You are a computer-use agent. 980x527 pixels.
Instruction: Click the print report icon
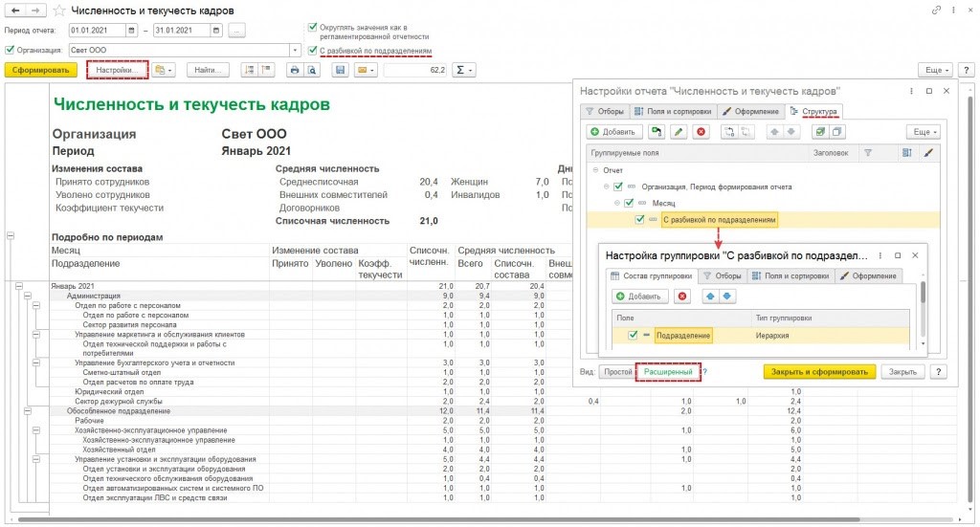pos(295,71)
